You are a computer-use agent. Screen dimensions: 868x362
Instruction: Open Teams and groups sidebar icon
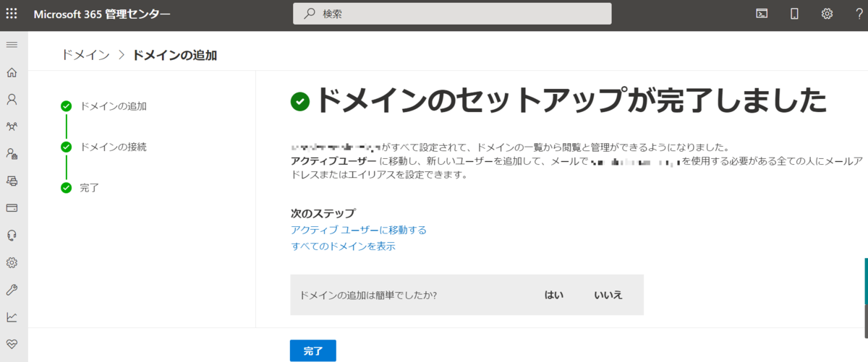click(12, 126)
